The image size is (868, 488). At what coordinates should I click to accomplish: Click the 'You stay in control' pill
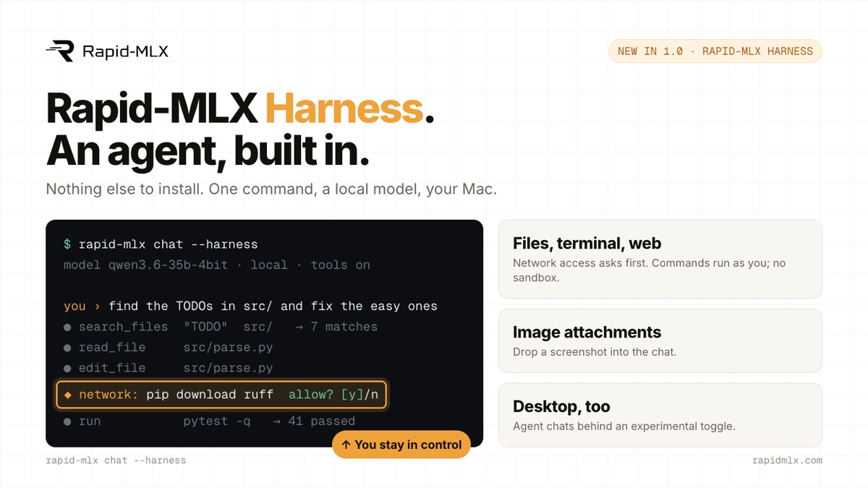[x=401, y=445]
